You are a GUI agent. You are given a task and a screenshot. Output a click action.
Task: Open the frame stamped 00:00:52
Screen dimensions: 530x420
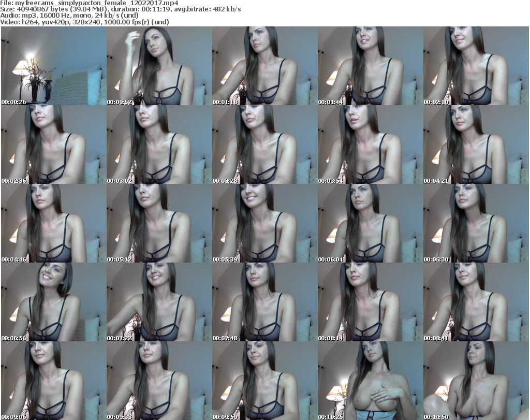[x=159, y=66]
